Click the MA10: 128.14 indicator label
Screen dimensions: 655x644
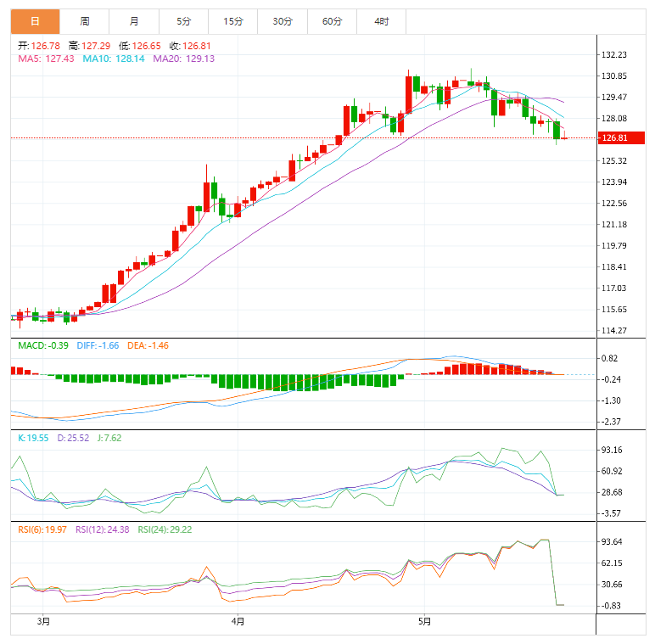pyautogui.click(x=114, y=59)
